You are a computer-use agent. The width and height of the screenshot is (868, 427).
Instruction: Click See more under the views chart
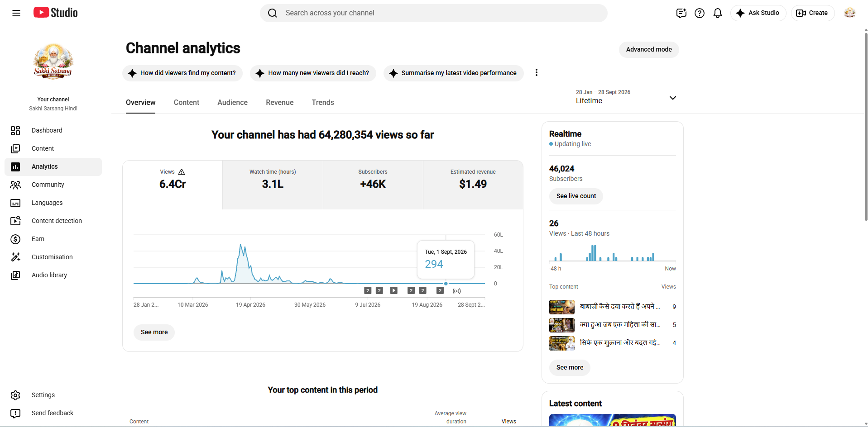[x=154, y=332]
